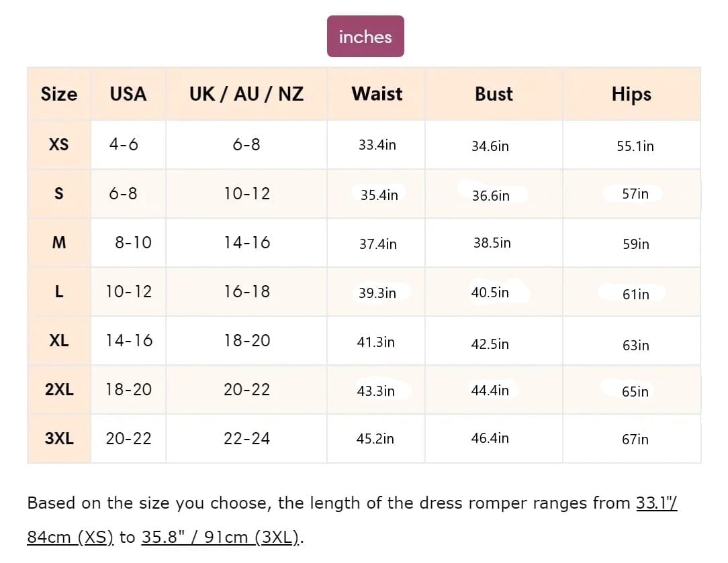Click the 33.4in waist cell

coord(377,145)
